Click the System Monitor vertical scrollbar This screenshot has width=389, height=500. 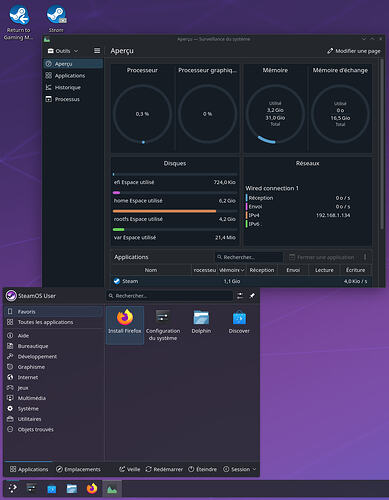(x=382, y=143)
